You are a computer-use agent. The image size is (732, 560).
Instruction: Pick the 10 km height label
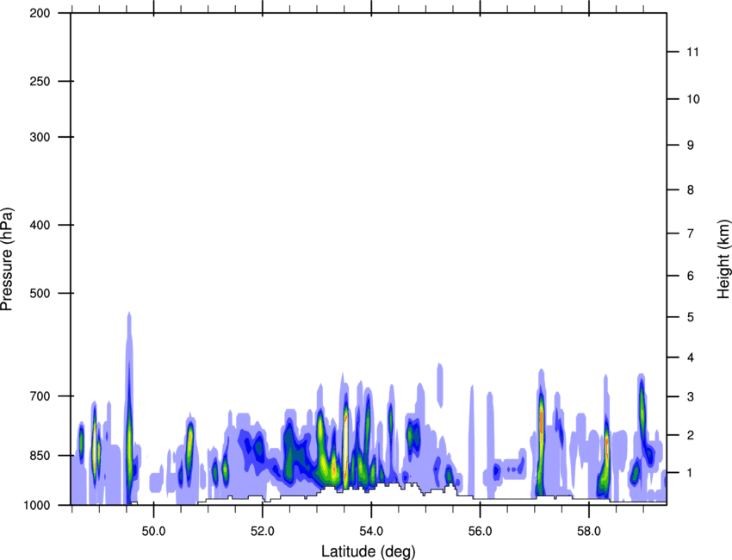tap(693, 99)
